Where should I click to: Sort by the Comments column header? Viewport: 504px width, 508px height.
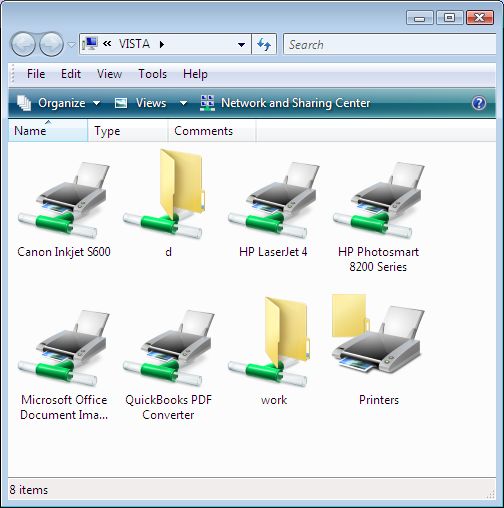coord(212,131)
